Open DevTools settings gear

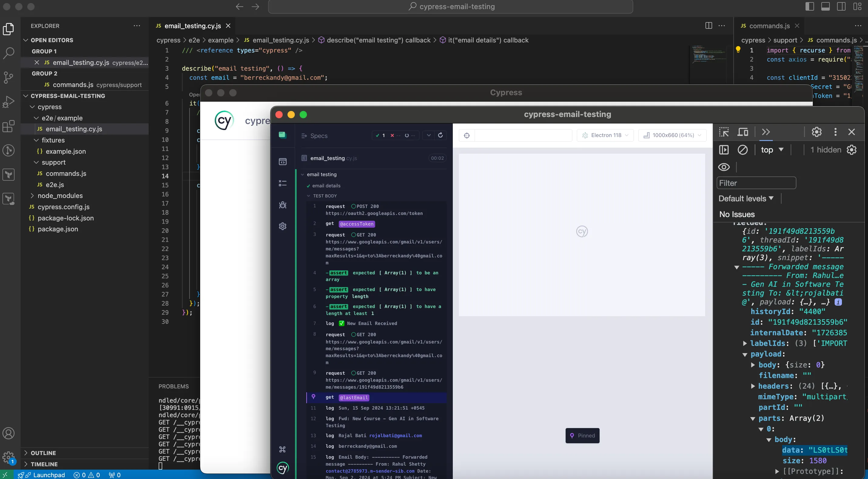point(816,132)
